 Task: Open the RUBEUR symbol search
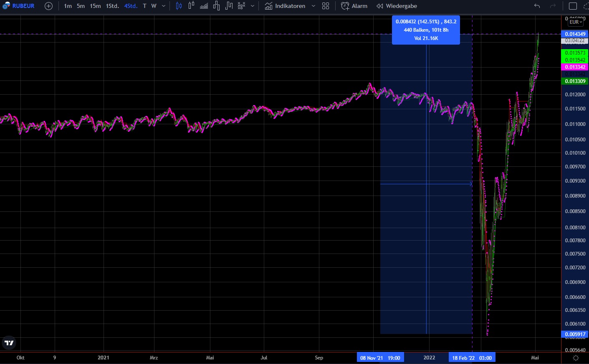19,6
